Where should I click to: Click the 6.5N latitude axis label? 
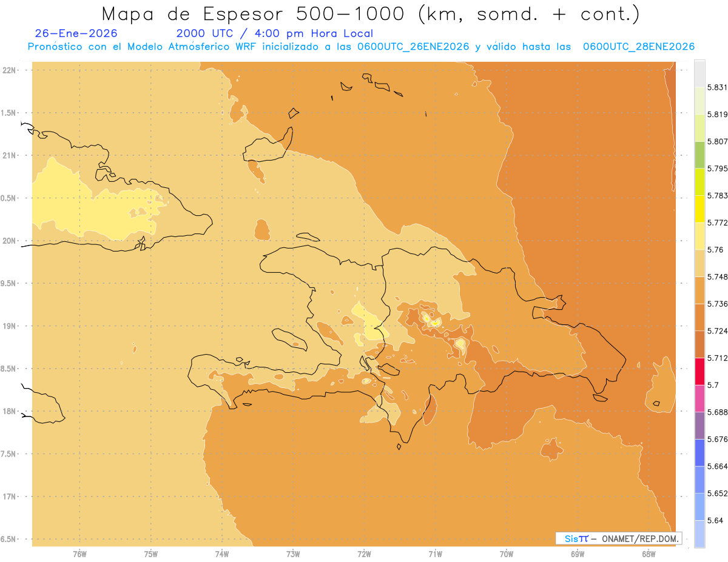8,539
